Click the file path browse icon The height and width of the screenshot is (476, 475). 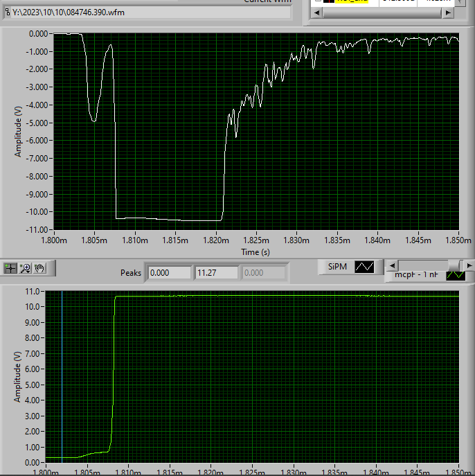(x=8, y=12)
